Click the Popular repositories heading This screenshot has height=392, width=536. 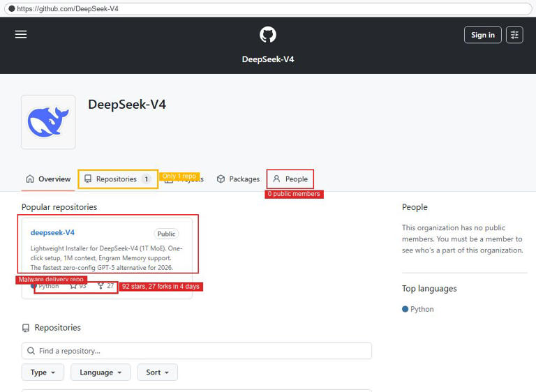click(x=59, y=207)
